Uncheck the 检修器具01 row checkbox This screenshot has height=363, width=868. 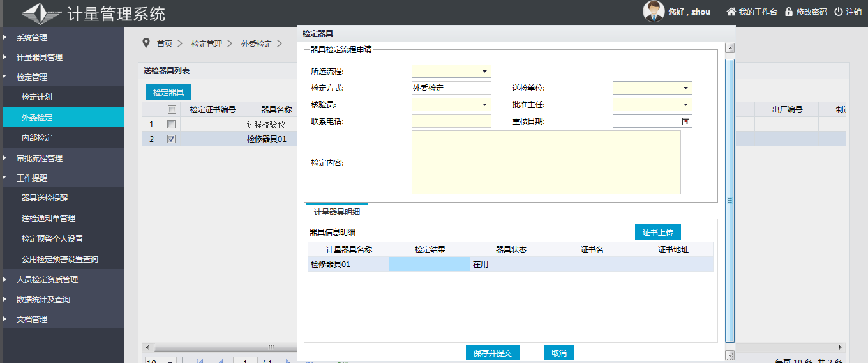(171, 139)
